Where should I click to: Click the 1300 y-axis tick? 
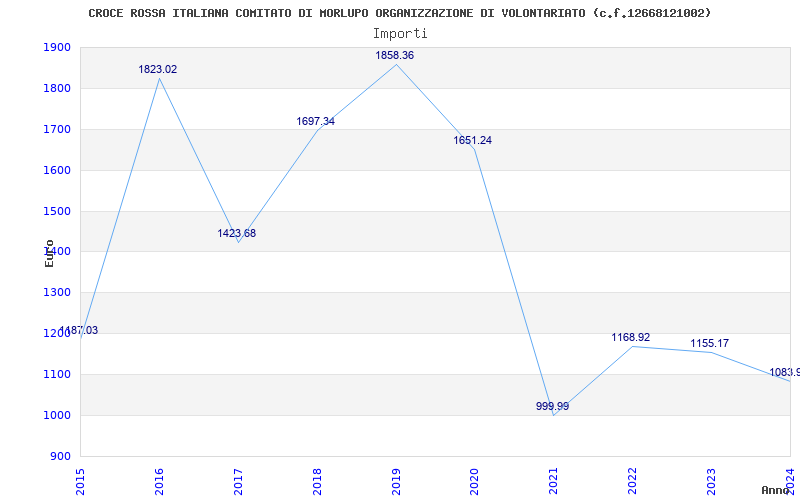coord(57,292)
